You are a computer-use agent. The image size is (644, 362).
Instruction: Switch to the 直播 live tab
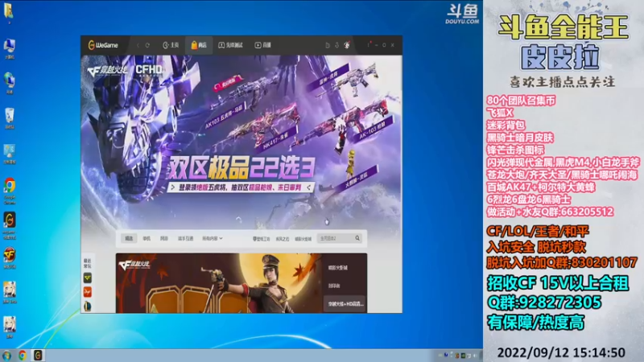(x=263, y=45)
